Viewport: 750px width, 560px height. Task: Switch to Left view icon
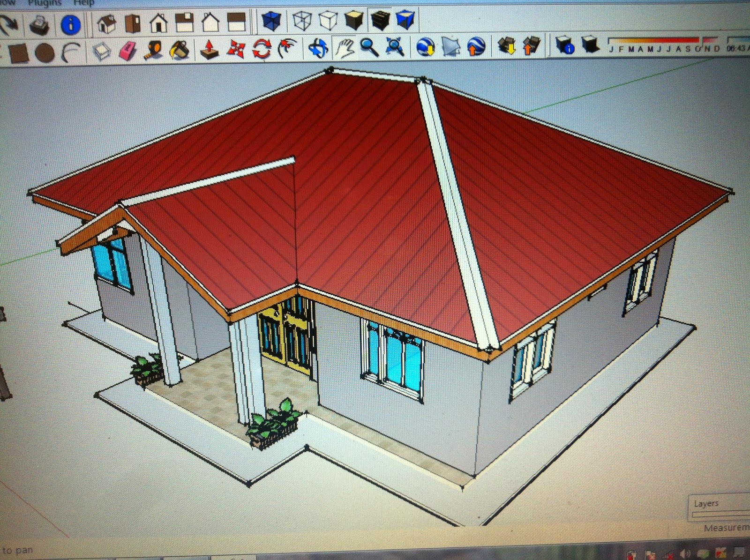click(x=236, y=22)
